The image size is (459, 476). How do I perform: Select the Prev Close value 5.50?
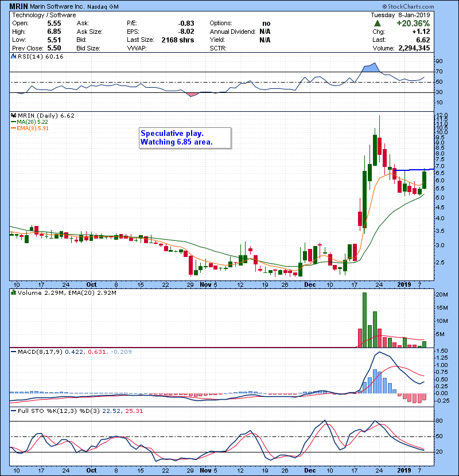point(54,48)
